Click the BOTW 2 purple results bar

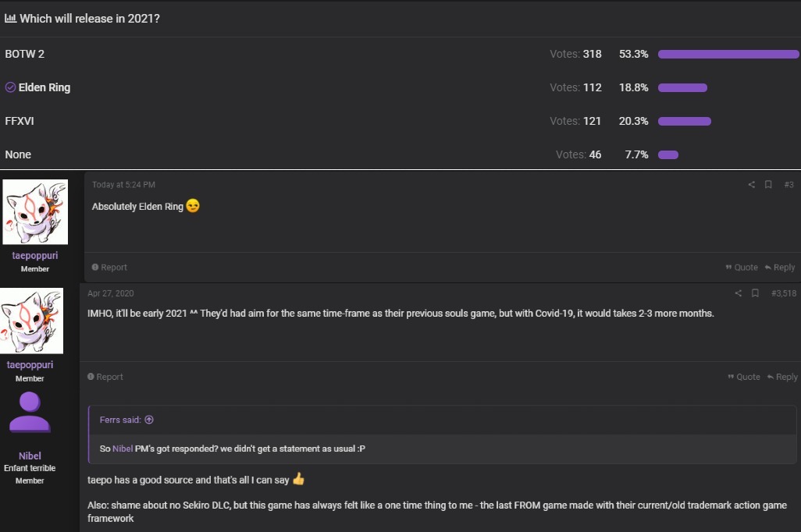728,54
